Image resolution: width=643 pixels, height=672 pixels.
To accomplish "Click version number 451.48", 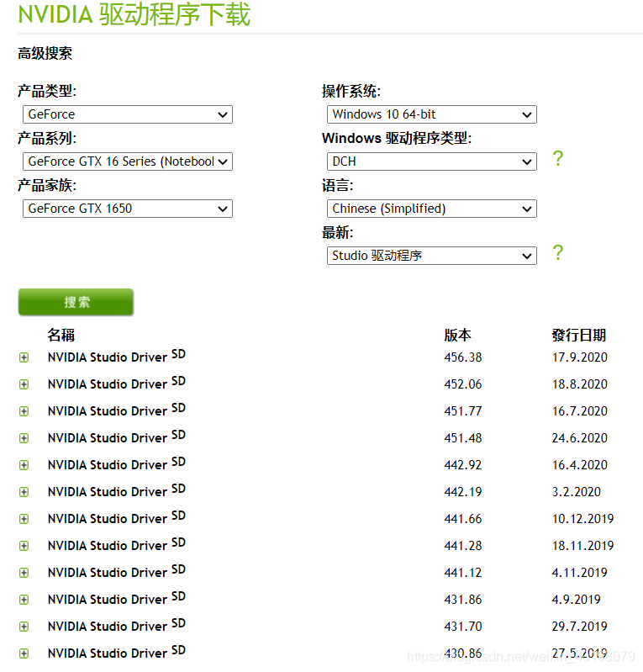I will coord(463,438).
